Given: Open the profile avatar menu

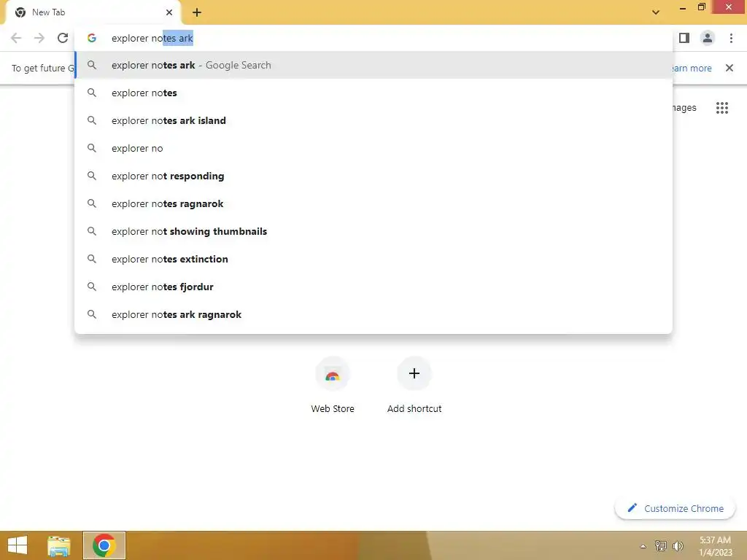Looking at the screenshot, I should pos(708,38).
